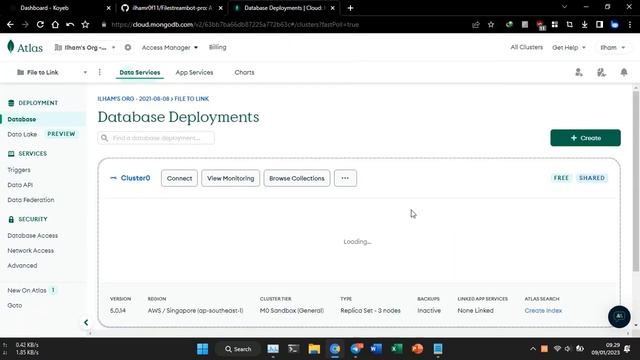Open terminal app in taskbar
This screenshot has width=640, height=360.
293,349
